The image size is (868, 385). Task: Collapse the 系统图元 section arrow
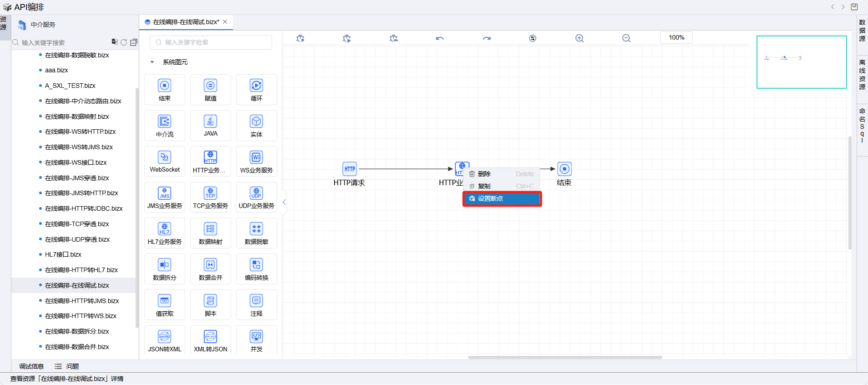(x=152, y=62)
